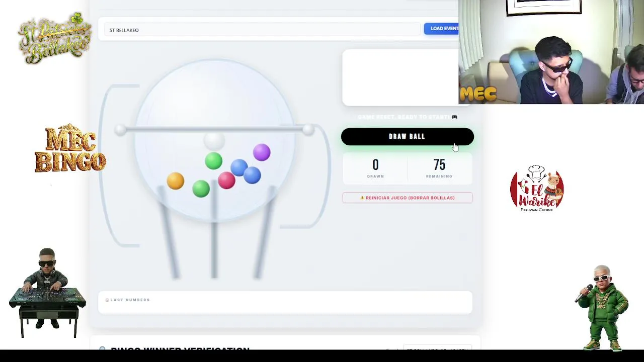
Task: Click the drawn count showing 0
Action: (375, 165)
